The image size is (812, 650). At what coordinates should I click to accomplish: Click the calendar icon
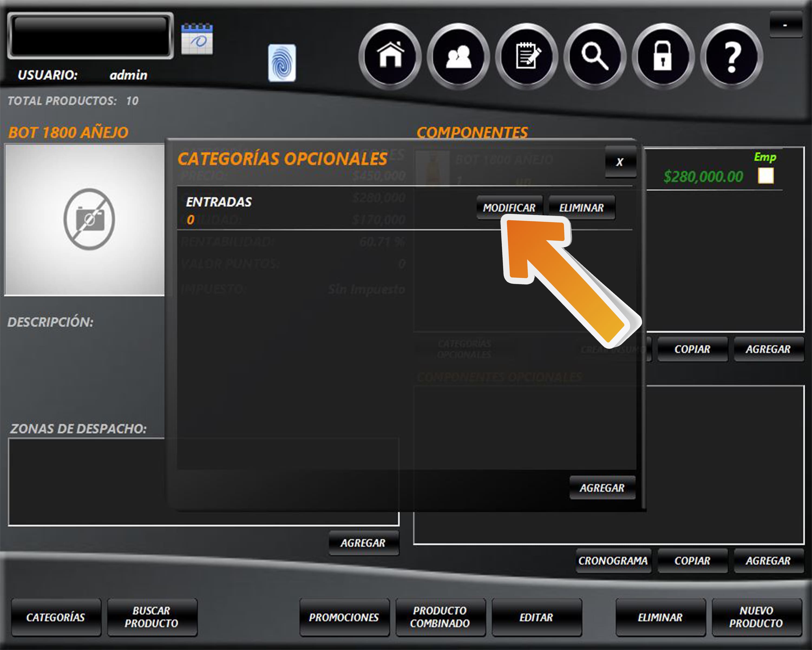click(197, 39)
